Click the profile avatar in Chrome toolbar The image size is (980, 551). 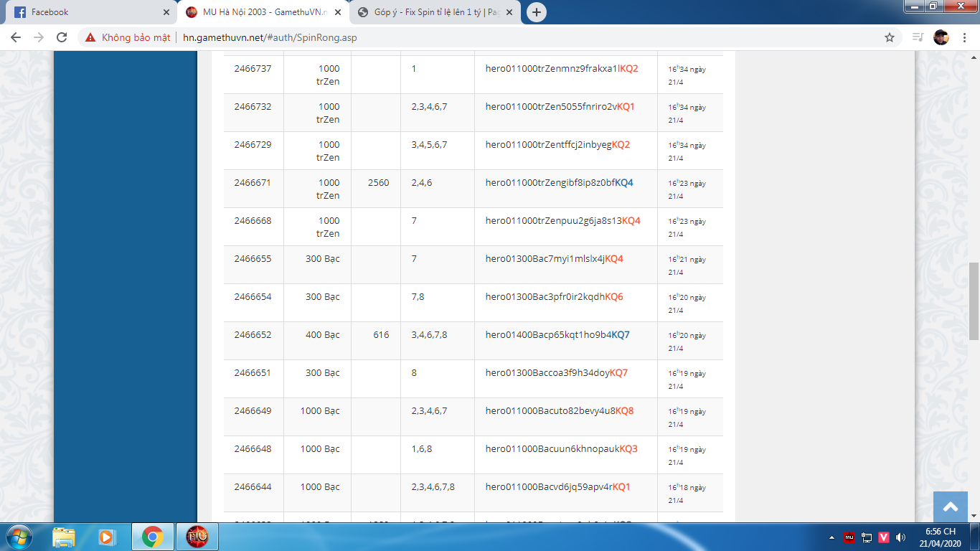tap(941, 37)
